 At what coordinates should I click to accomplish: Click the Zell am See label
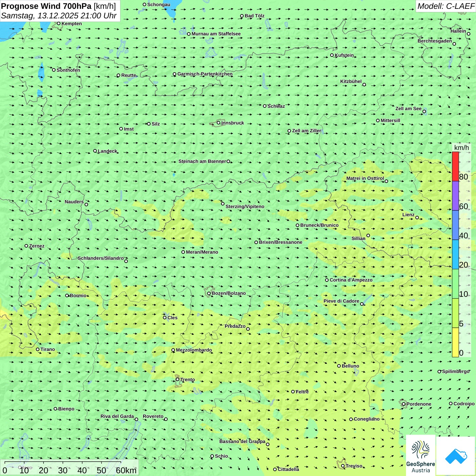click(x=408, y=108)
